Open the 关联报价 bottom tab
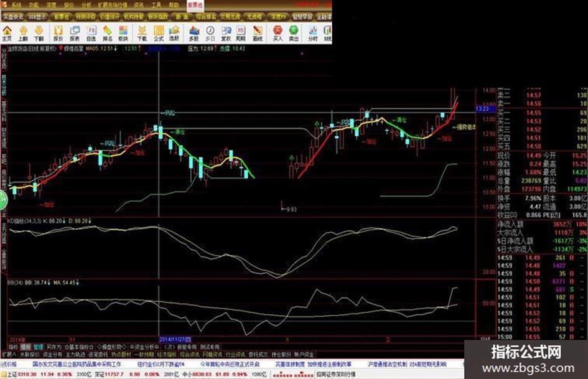This screenshot has width=588, height=379. click(x=30, y=354)
